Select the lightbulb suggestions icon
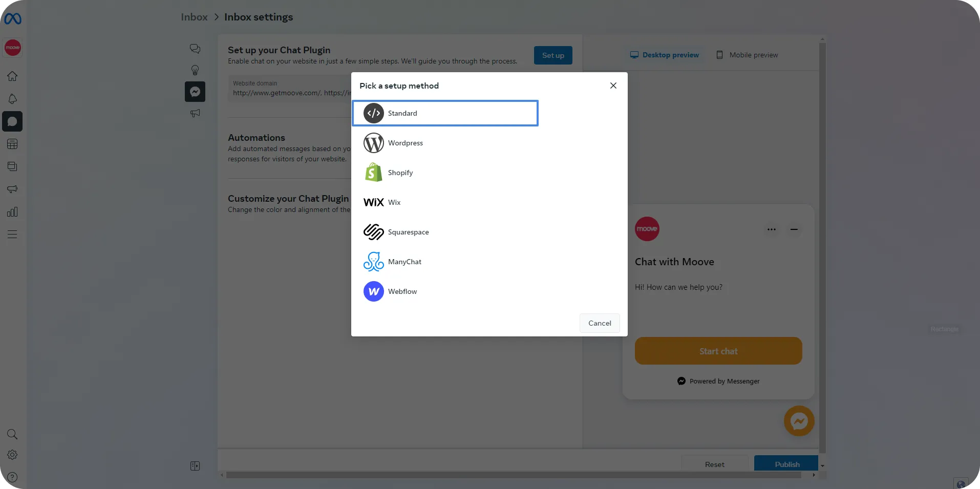This screenshot has width=980, height=489. click(195, 70)
